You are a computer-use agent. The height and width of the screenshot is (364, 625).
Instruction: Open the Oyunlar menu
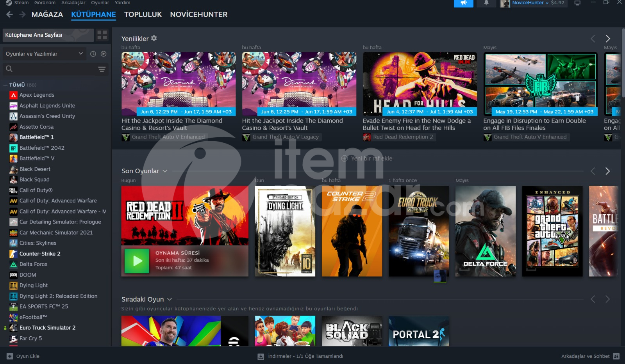(100, 3)
